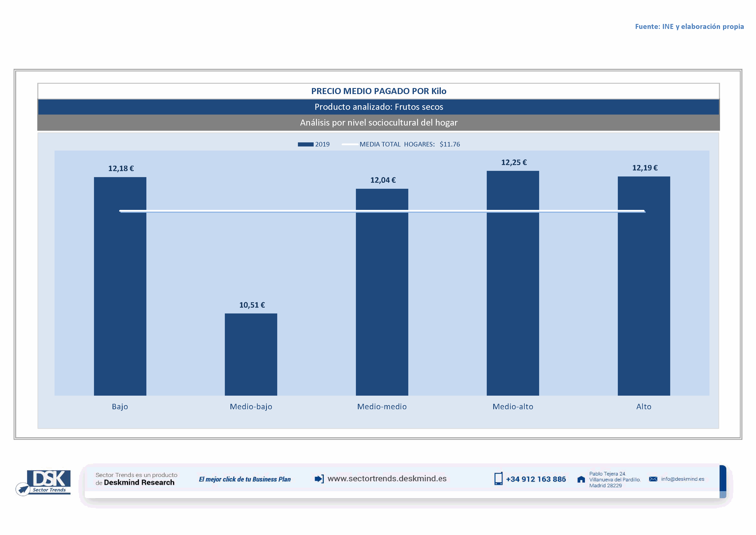Open the www.sectortrends.deskmind.es link
756x535 pixels.
pyautogui.click(x=387, y=479)
